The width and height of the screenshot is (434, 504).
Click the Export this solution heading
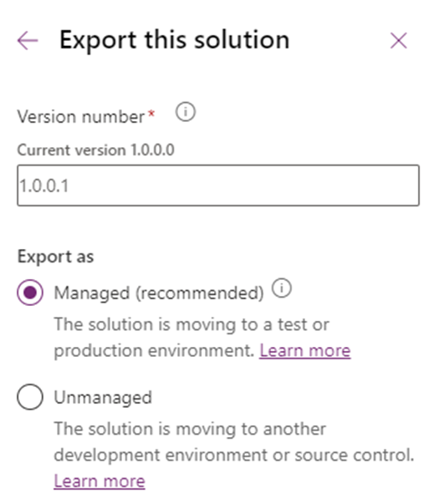(175, 40)
